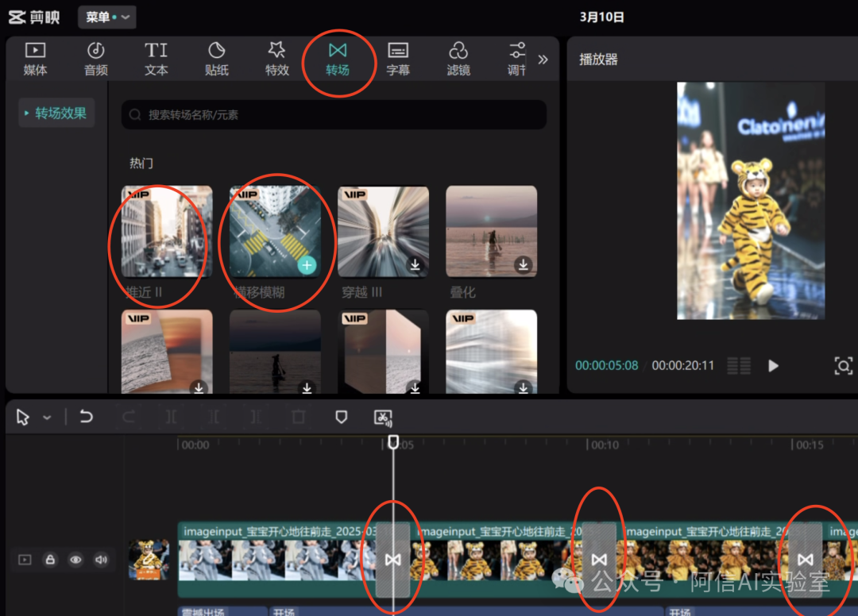Redo the last undone edit
858x616 pixels.
[x=129, y=417]
